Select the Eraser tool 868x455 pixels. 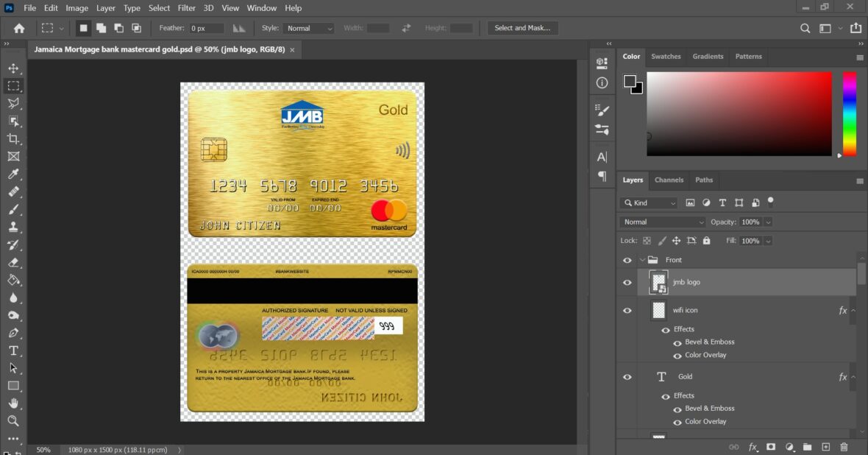pyautogui.click(x=13, y=262)
